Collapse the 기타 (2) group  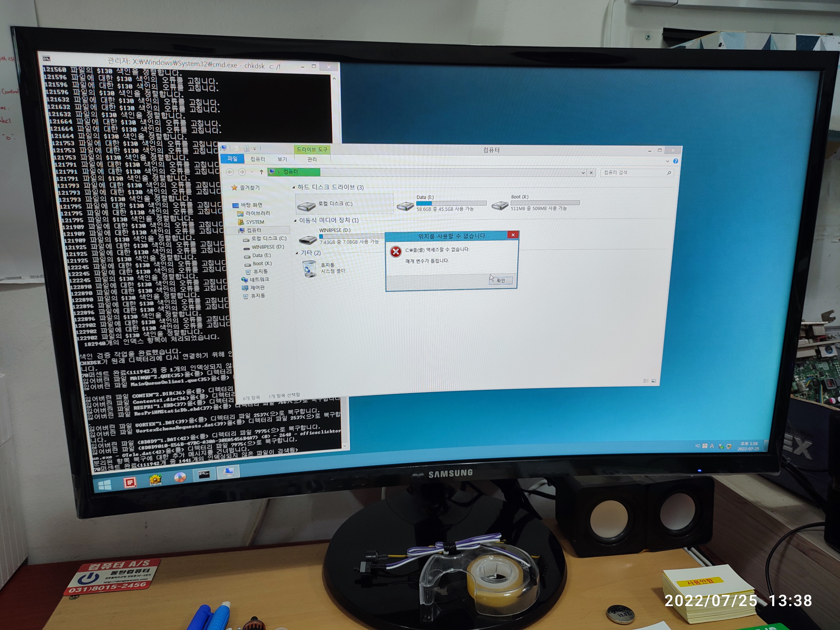click(x=297, y=253)
